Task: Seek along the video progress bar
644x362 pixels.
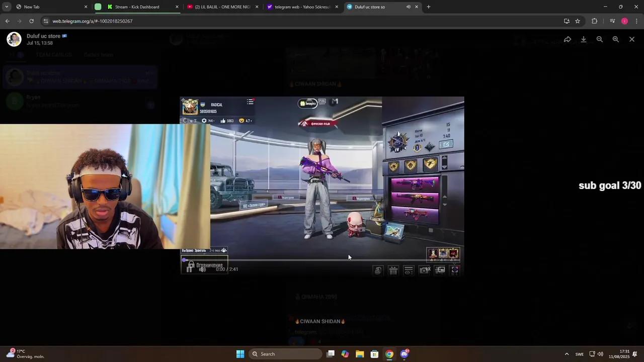Action: (x=322, y=260)
